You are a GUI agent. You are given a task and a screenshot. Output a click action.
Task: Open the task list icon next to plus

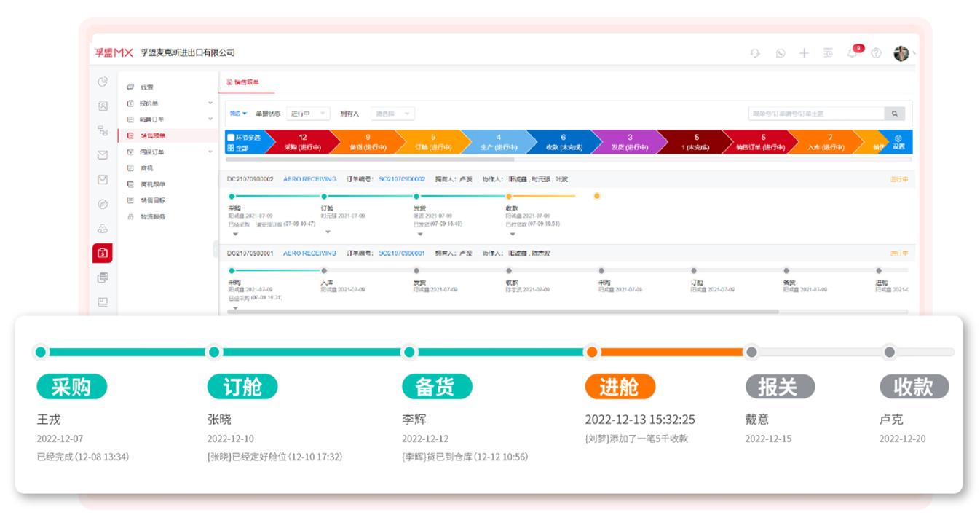[829, 54]
